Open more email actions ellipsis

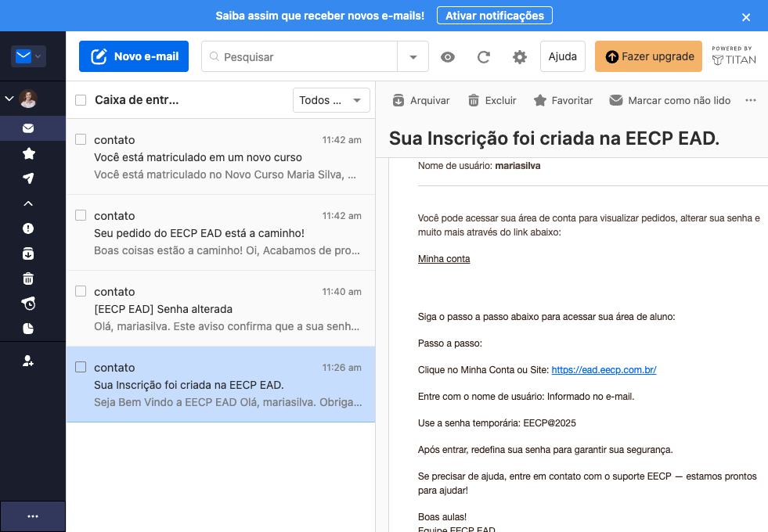(x=751, y=100)
